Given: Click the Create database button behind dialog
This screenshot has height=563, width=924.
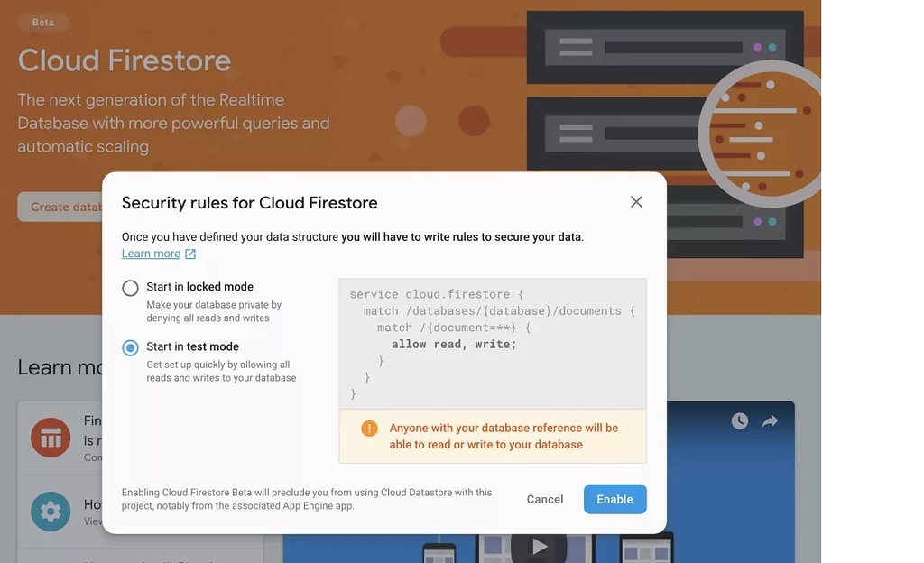Looking at the screenshot, I should [60, 207].
